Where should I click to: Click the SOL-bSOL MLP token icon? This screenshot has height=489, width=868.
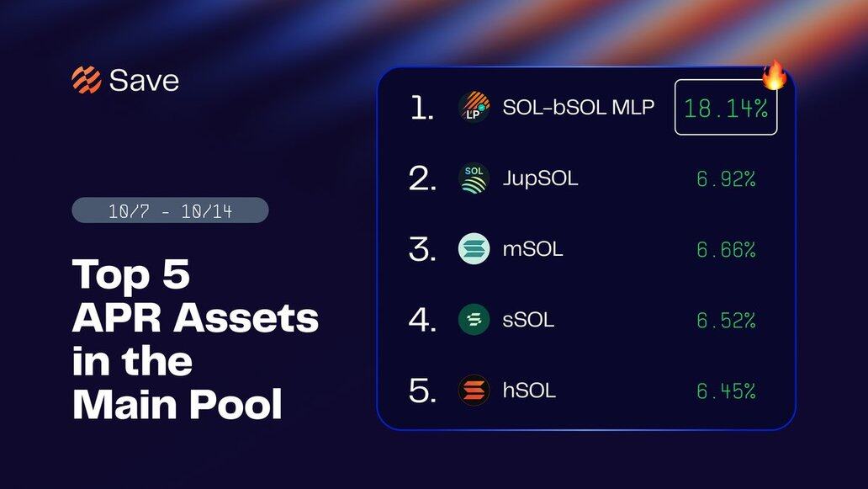474,108
